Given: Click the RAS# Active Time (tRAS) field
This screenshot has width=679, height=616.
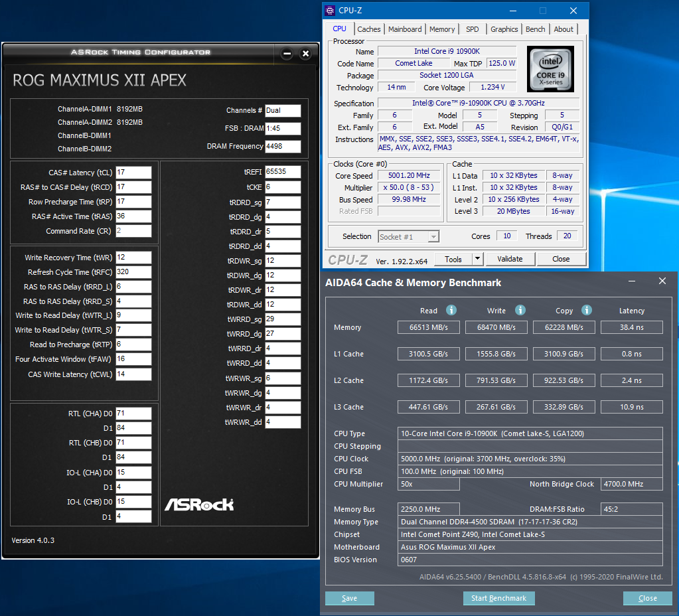Looking at the screenshot, I should [x=134, y=216].
